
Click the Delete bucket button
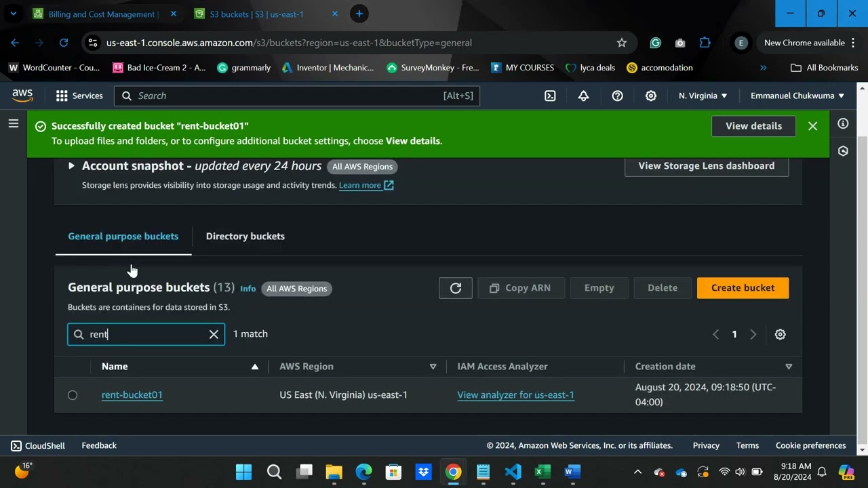coord(663,288)
